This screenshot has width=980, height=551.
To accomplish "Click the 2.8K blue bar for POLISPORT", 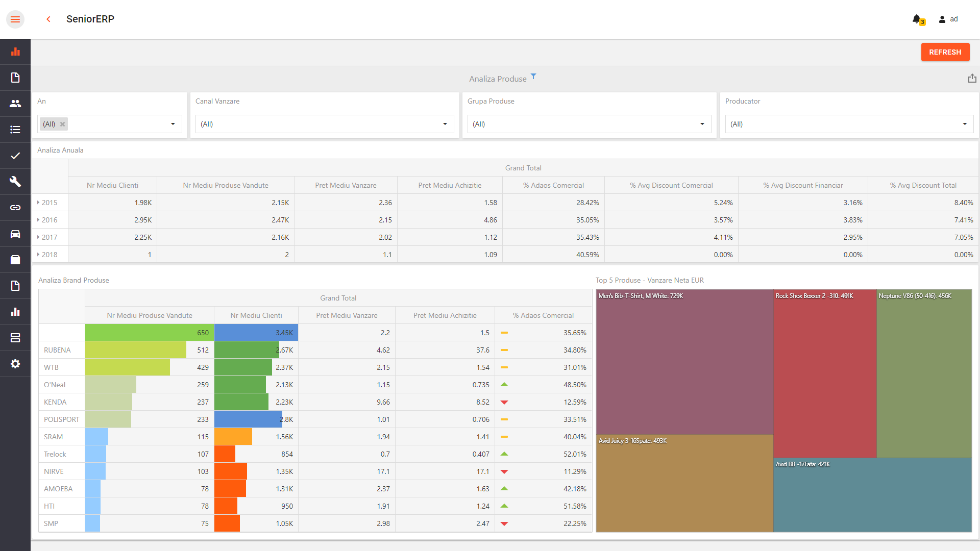I will (x=248, y=419).
